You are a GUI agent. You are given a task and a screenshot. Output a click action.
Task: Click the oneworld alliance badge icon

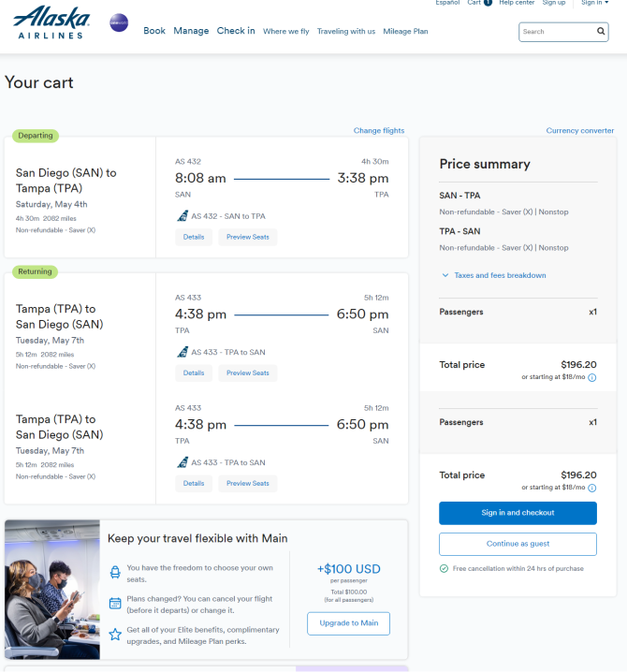(x=119, y=22)
